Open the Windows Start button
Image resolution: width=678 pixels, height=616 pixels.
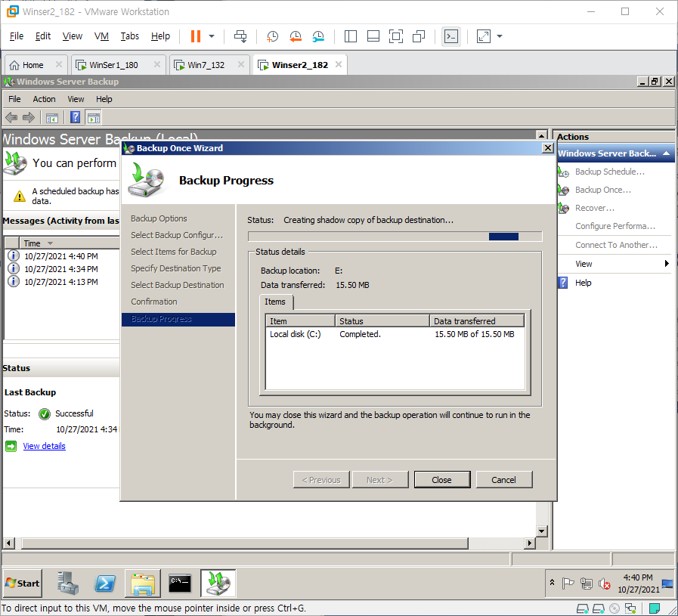coord(23,583)
